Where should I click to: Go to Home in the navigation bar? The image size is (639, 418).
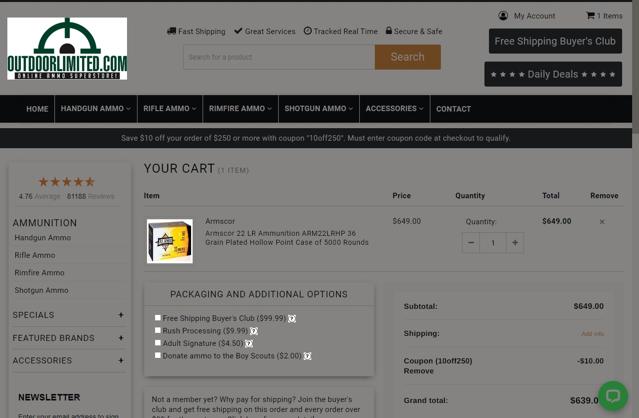click(x=37, y=109)
